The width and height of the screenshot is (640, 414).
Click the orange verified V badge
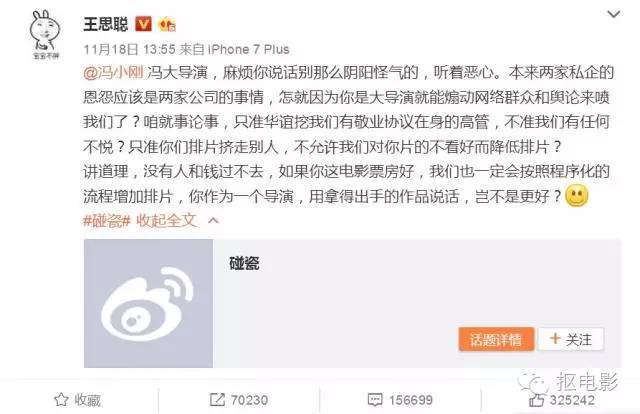tap(143, 24)
